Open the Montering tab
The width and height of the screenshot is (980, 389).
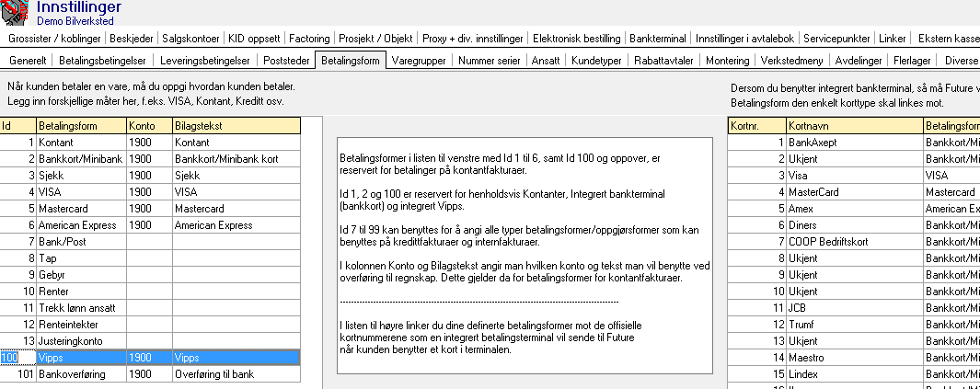click(728, 61)
